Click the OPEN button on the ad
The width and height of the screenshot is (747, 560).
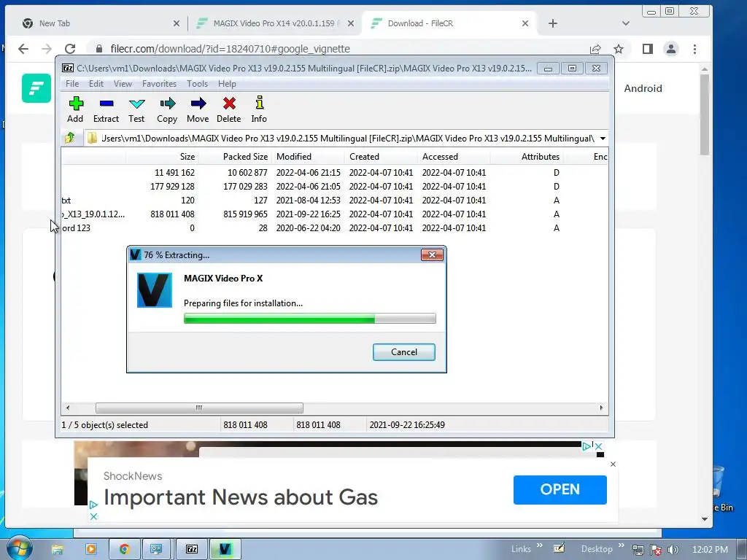(x=560, y=489)
